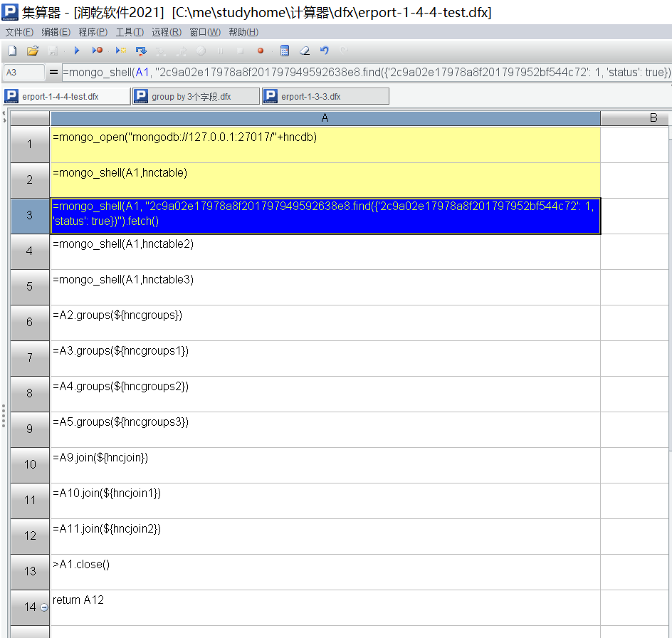Select the select-all corner of the grid
672x638 pixels.
click(30, 118)
